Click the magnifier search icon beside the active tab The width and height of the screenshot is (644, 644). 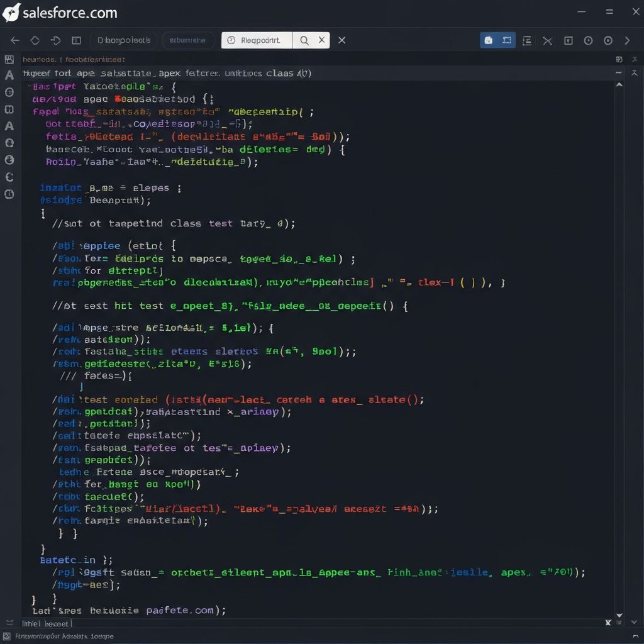304,40
